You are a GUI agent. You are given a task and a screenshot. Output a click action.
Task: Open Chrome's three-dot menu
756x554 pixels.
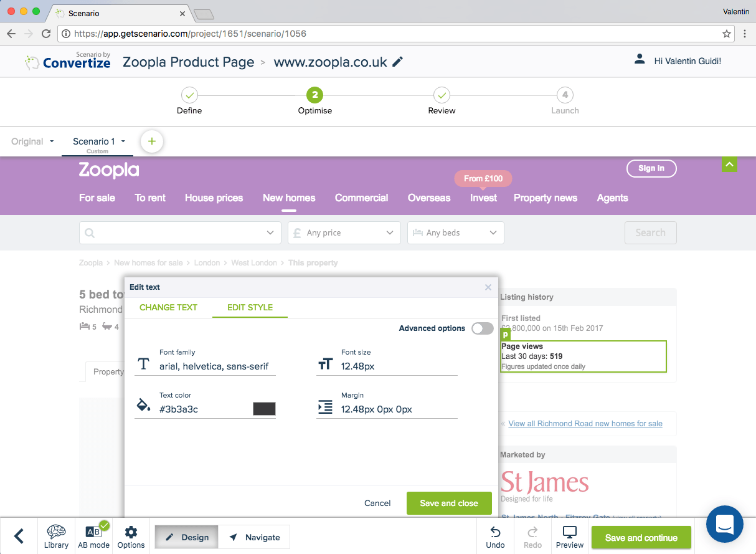(x=745, y=34)
